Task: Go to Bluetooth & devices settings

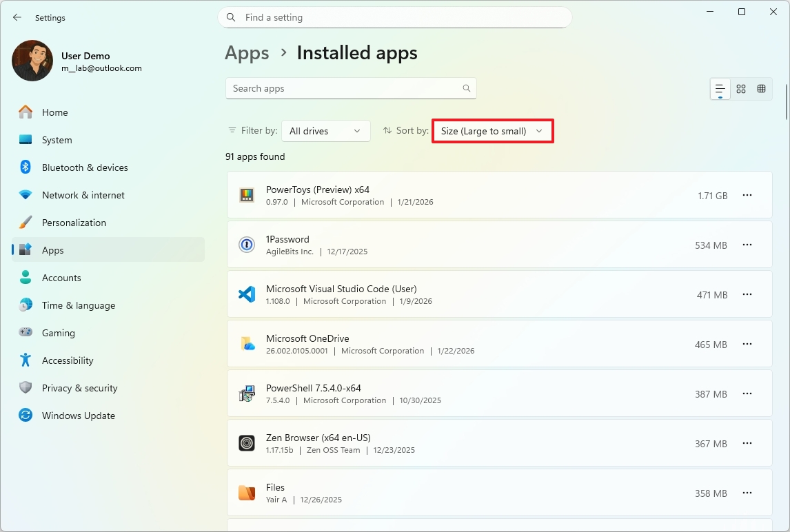Action: [84, 167]
